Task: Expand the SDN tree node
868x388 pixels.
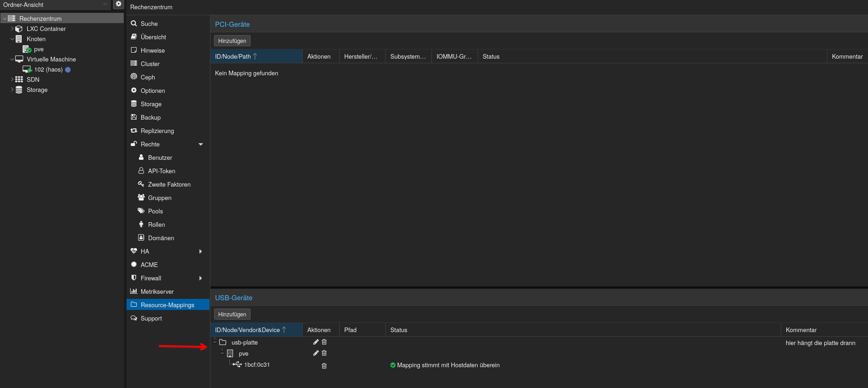Action: 12,79
